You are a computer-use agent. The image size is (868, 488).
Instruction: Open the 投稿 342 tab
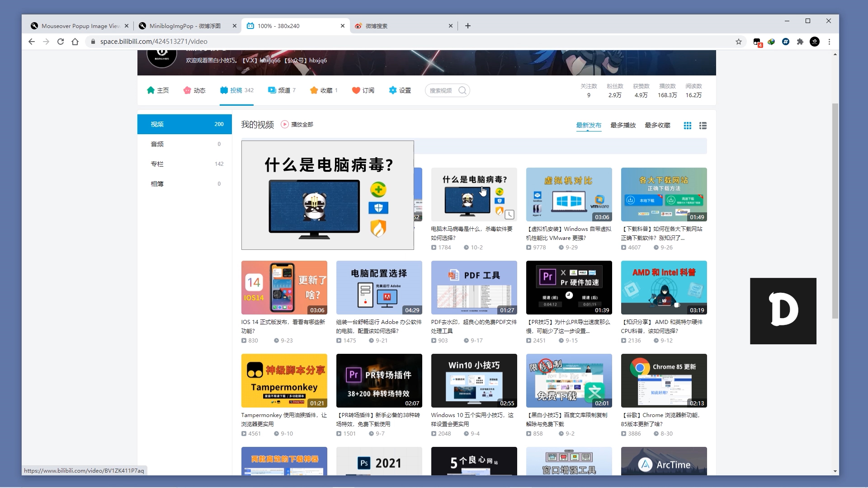pyautogui.click(x=236, y=90)
